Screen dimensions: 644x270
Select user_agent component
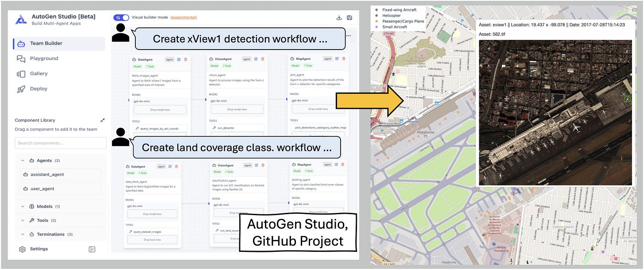61,189
